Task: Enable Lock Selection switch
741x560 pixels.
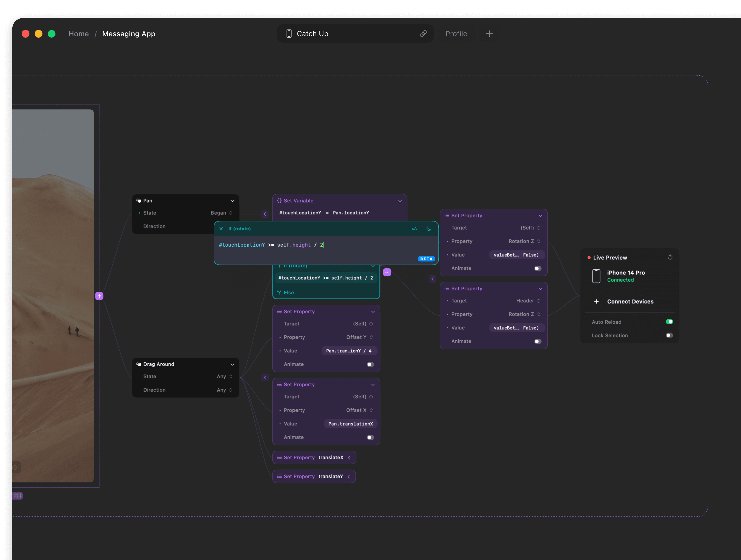Action: [669, 335]
